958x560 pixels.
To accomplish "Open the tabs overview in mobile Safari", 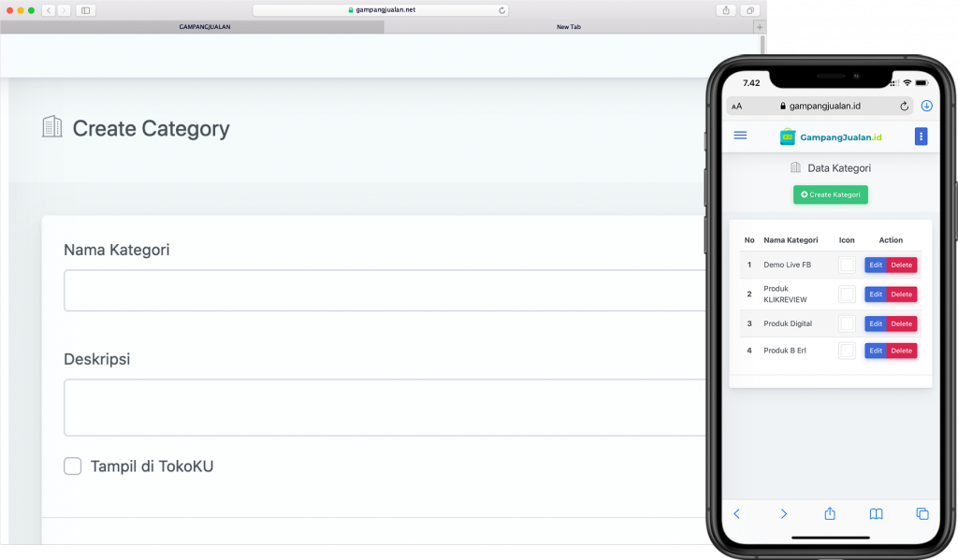I will pos(922,513).
